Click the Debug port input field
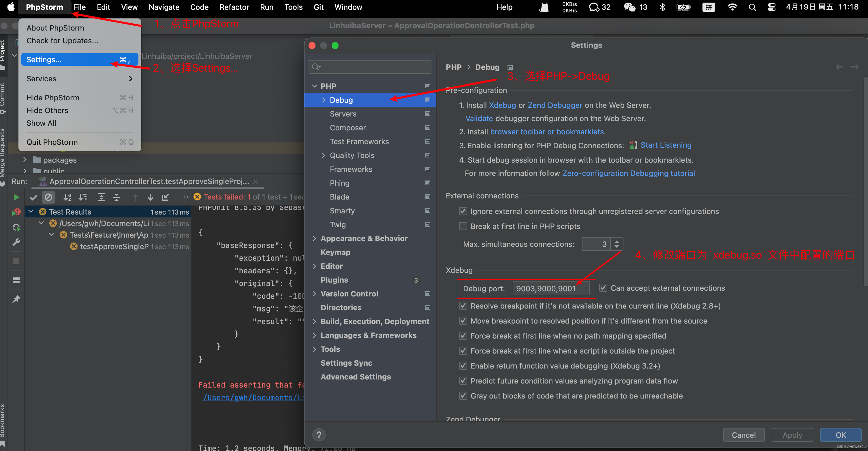The height and width of the screenshot is (451, 868). 551,289
